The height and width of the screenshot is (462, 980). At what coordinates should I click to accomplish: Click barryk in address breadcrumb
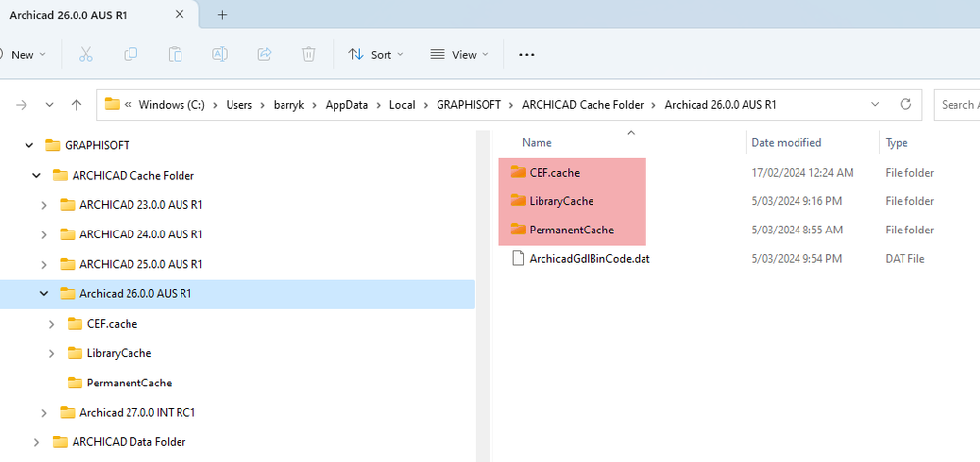288,104
